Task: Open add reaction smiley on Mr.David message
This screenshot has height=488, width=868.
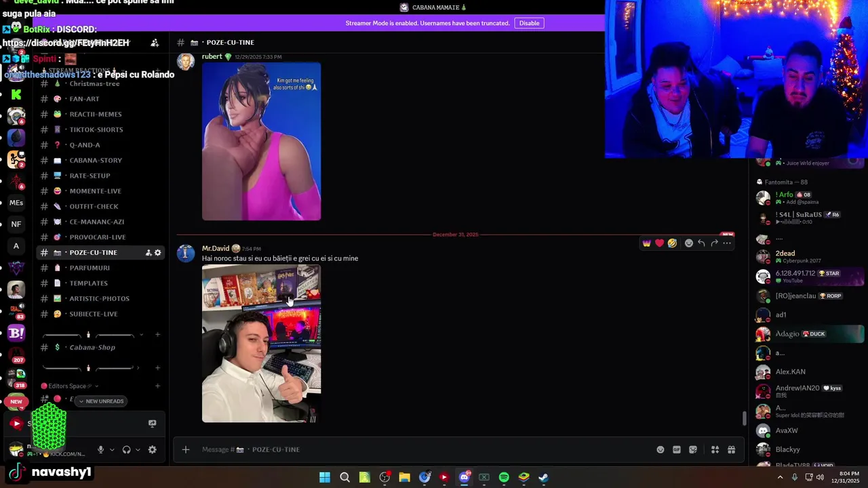Action: (x=689, y=243)
